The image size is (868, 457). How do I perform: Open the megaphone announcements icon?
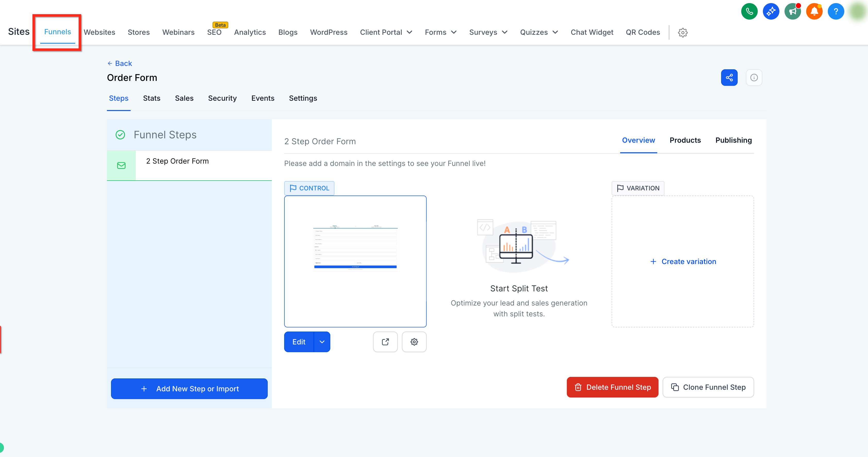[x=792, y=11]
